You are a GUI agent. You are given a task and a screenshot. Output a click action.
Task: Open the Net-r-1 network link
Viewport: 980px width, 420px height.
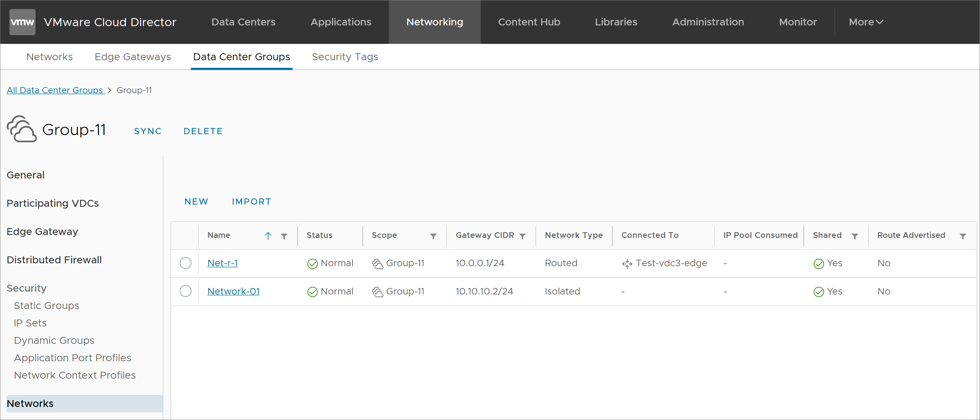tap(222, 263)
